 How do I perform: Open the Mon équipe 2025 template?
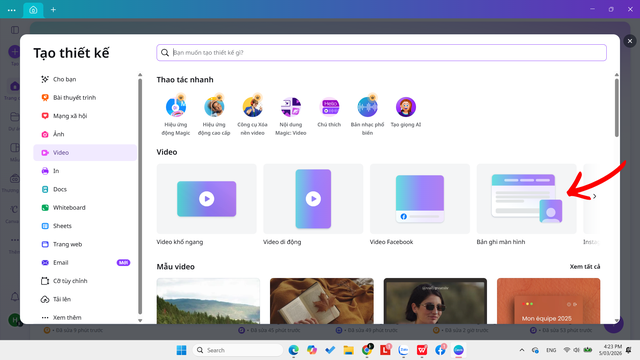(549, 301)
